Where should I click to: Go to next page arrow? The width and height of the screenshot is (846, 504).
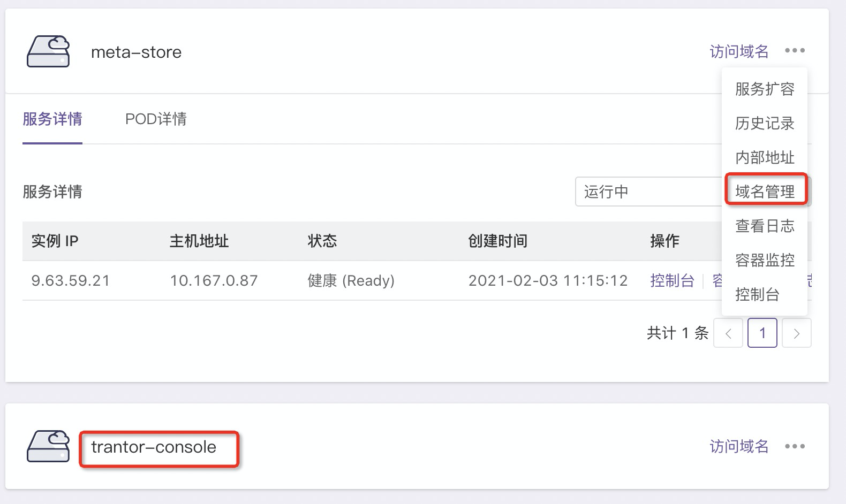point(797,333)
